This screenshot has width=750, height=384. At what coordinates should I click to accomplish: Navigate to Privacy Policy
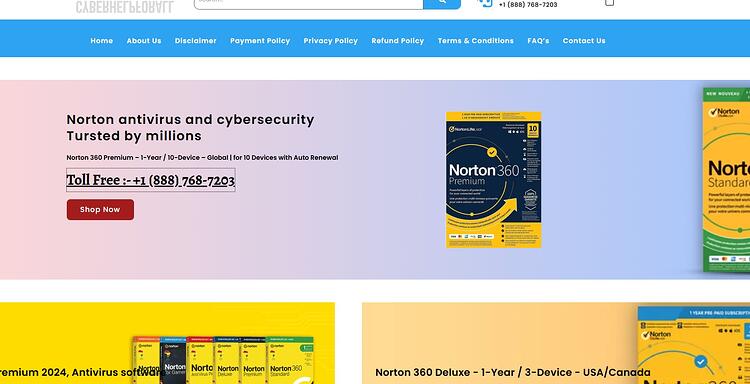[x=331, y=41]
